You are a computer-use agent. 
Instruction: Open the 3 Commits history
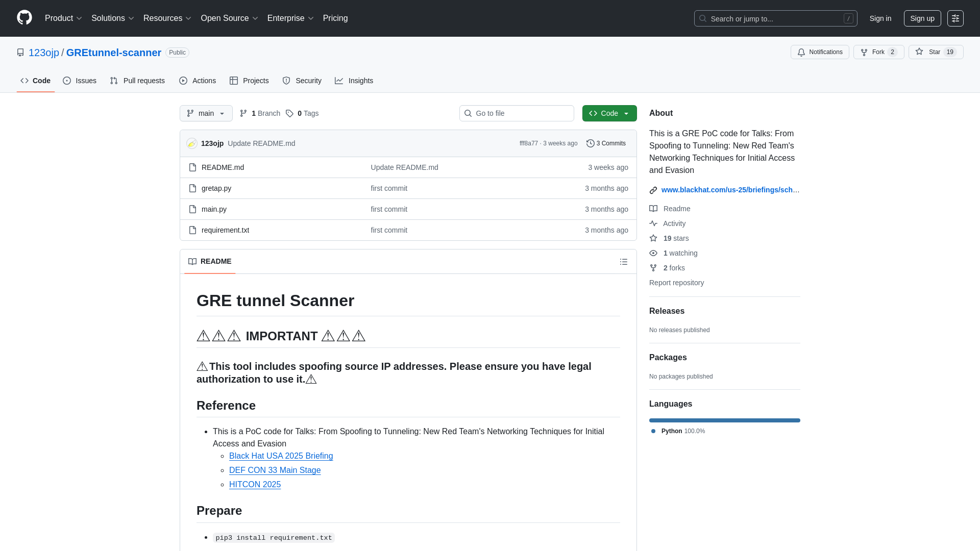tap(606, 143)
